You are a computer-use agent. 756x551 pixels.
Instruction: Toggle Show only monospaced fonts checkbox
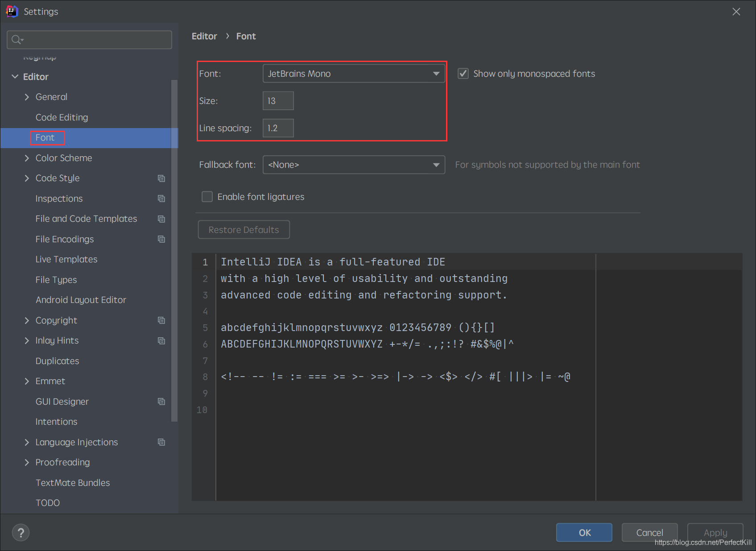click(463, 74)
